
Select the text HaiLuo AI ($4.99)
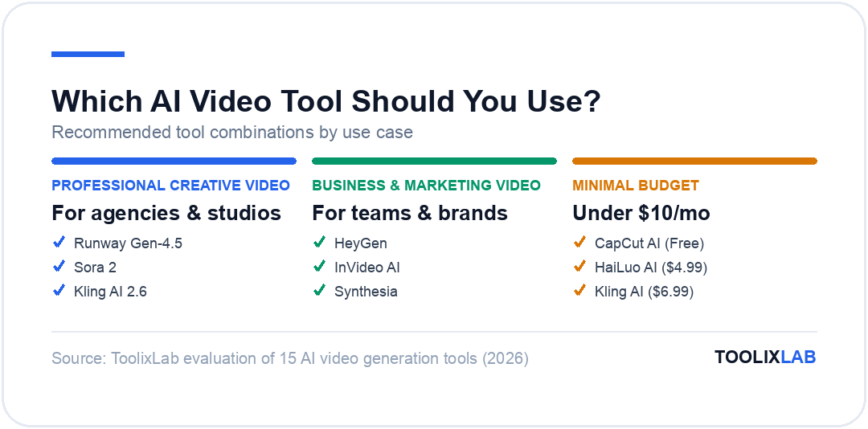(651, 268)
